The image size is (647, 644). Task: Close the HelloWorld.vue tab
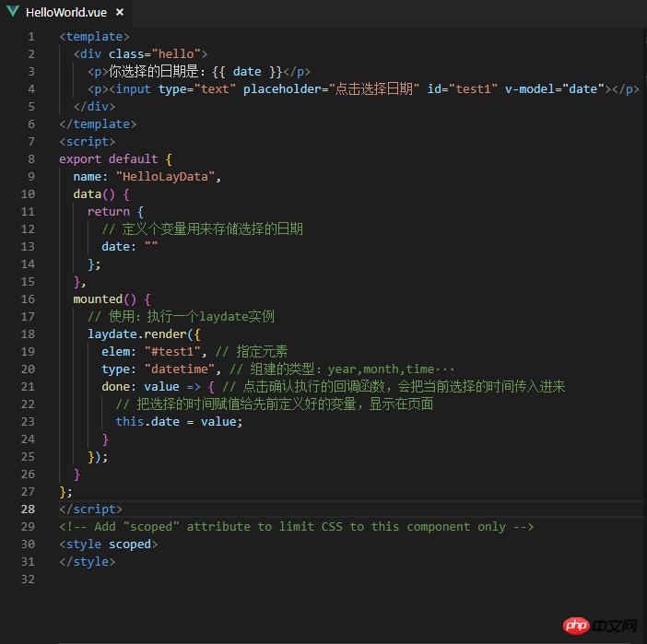coord(120,12)
